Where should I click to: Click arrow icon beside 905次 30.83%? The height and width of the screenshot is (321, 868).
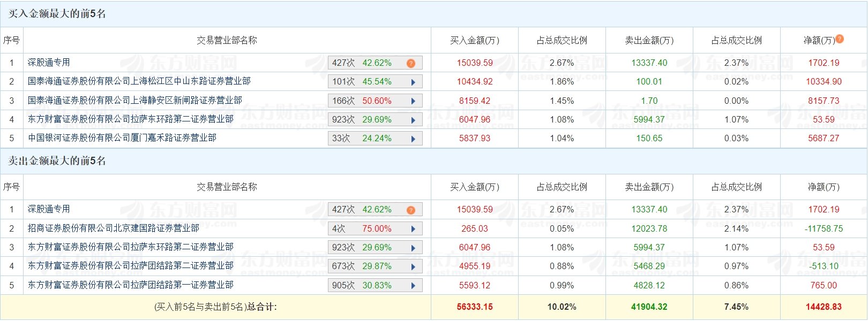coord(413,286)
